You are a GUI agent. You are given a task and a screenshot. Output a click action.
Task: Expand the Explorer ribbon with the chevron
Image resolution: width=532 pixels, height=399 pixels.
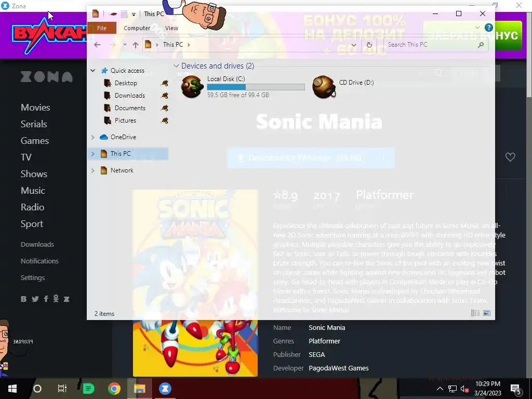pos(477,28)
